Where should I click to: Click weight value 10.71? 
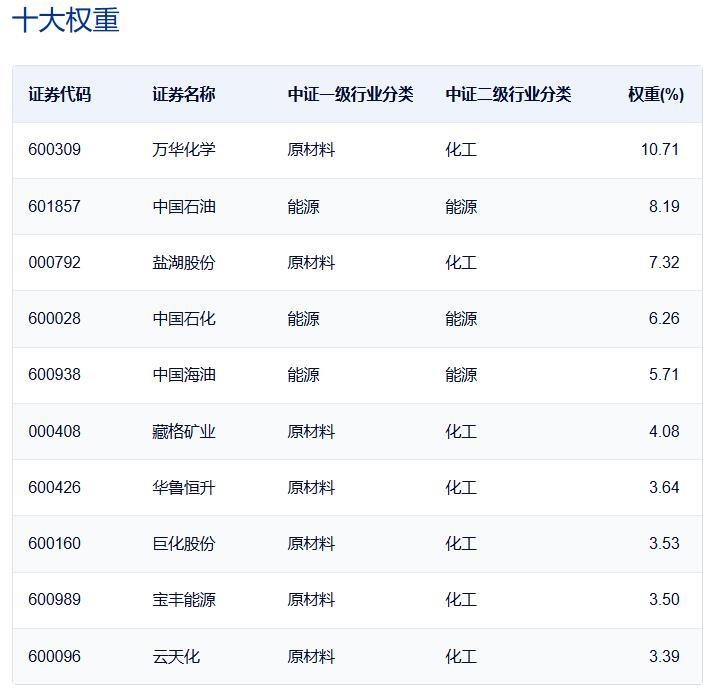[660, 149]
